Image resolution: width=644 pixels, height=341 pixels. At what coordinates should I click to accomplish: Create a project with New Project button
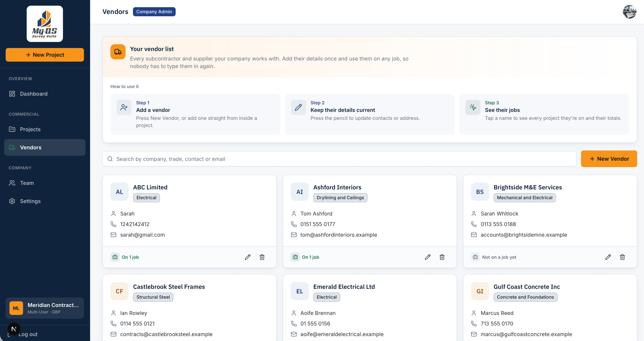click(45, 55)
